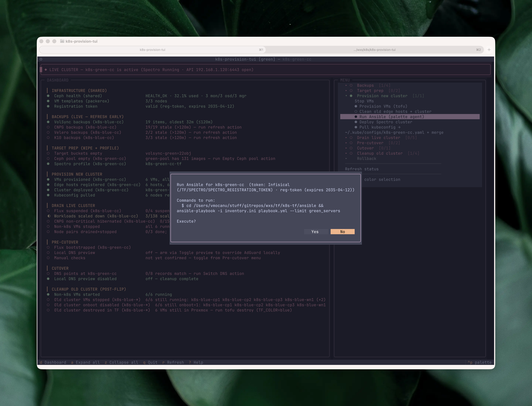The width and height of the screenshot is (532, 406).
Task: Click the folder icon in the title bar
Action: [62, 41]
